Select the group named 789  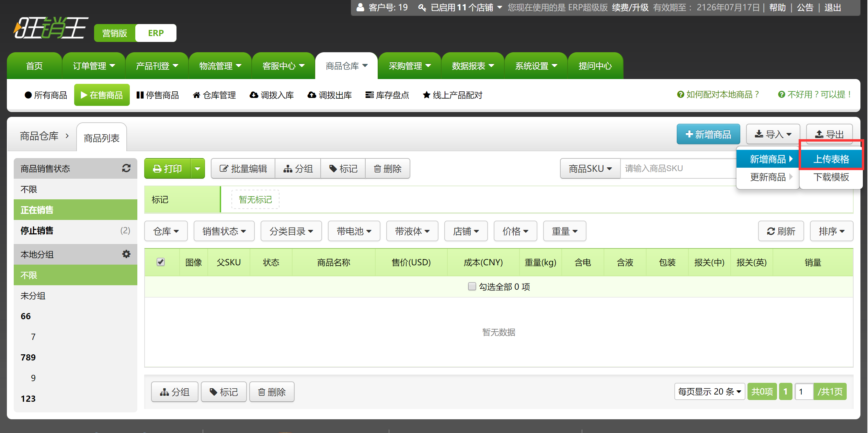point(75,357)
